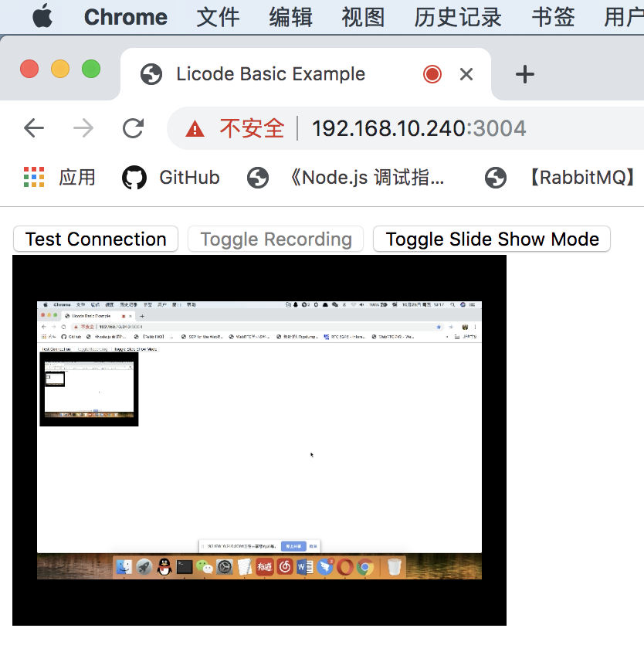Image resolution: width=644 pixels, height=669 pixels.
Task: Open the 视图 menu
Action: [x=363, y=17]
